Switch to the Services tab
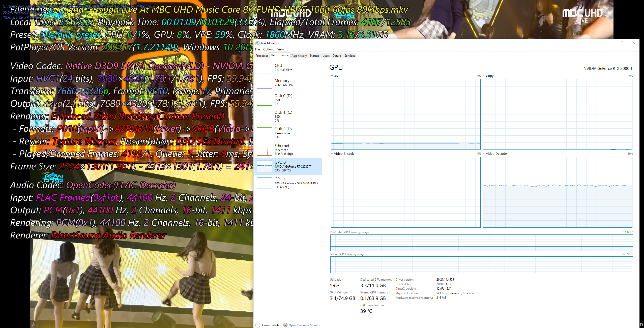The image size is (644, 328). (x=349, y=56)
